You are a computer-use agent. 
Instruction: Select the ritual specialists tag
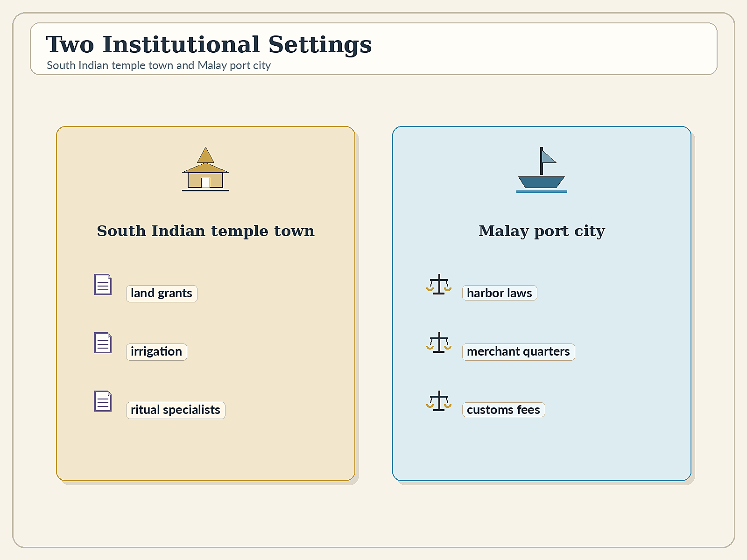pos(176,410)
